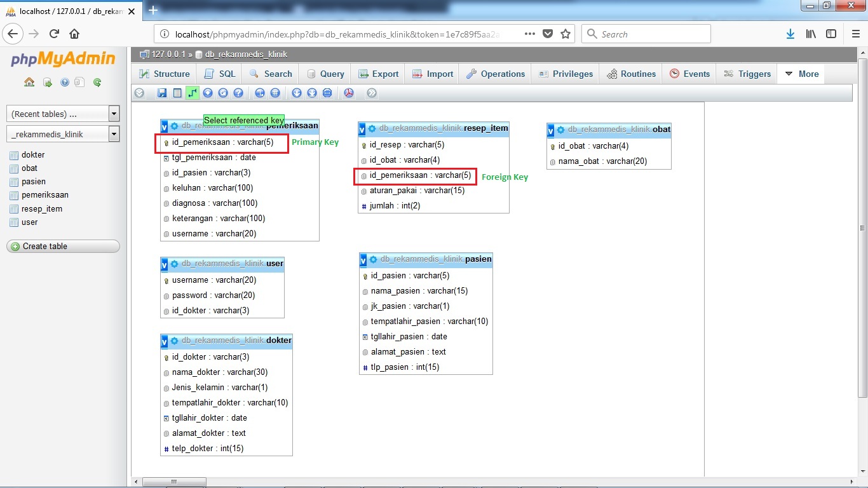This screenshot has width=868, height=488.
Task: Click the phpMyAdmin home icon
Action: point(29,81)
